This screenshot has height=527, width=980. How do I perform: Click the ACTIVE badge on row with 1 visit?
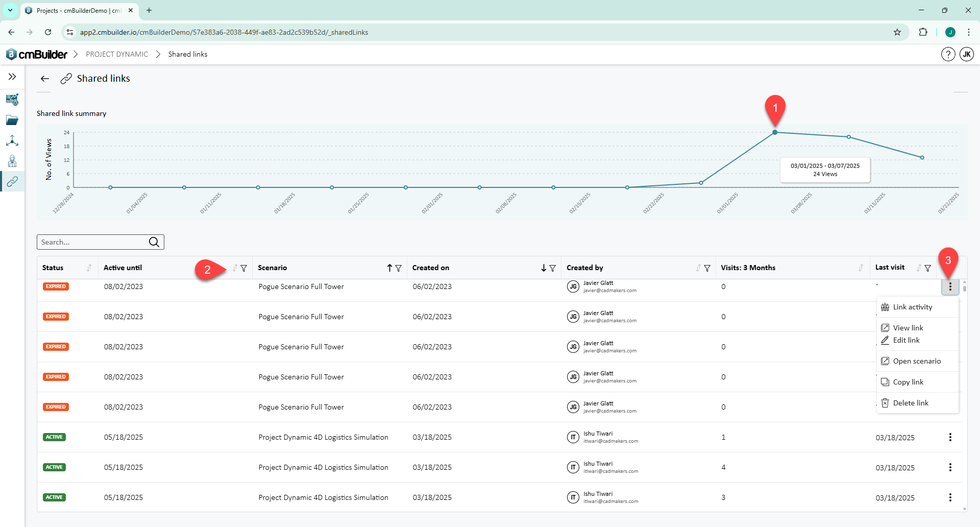click(55, 437)
